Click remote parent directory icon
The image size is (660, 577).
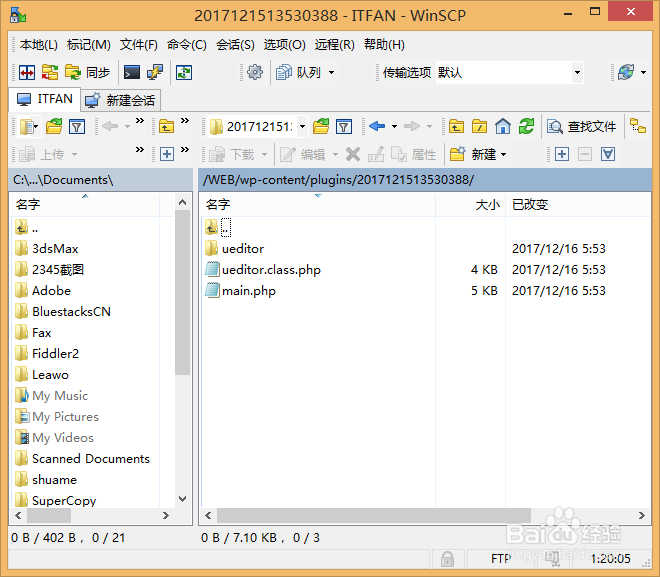click(x=456, y=126)
